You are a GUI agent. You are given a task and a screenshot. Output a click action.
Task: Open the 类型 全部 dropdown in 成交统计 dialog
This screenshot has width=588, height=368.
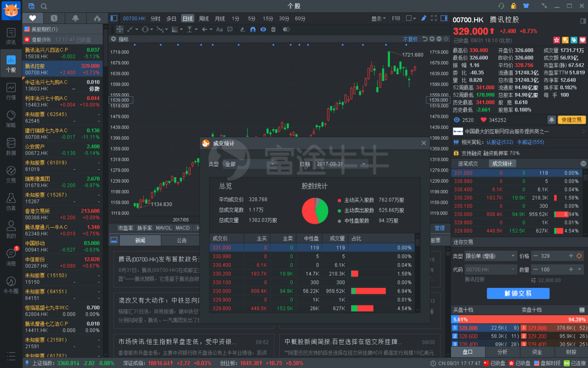[x=250, y=164]
